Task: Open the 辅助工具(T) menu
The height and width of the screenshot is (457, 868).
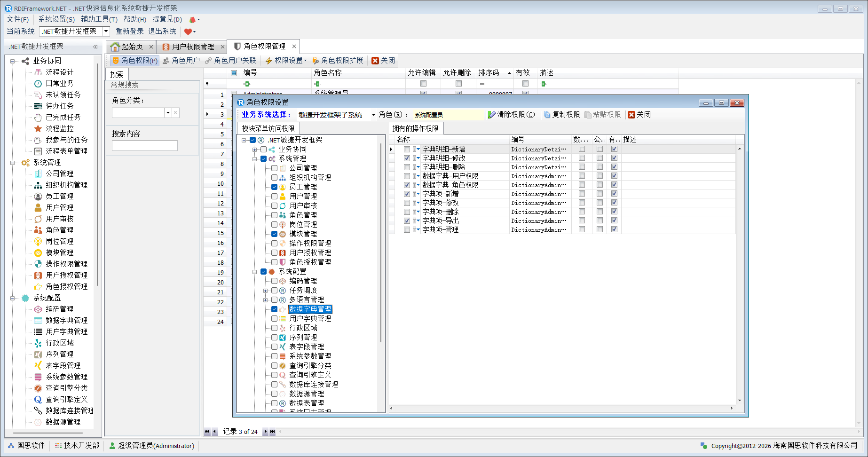Action: pyautogui.click(x=99, y=19)
